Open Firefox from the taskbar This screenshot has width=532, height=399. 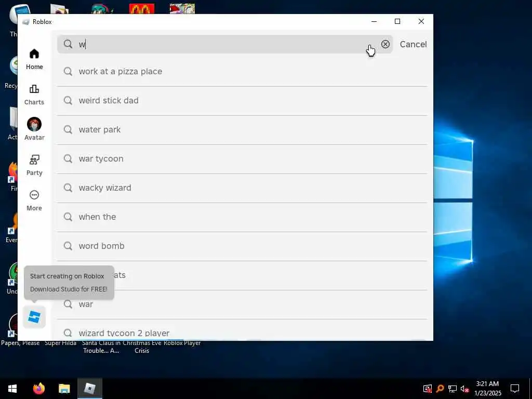pos(39,389)
